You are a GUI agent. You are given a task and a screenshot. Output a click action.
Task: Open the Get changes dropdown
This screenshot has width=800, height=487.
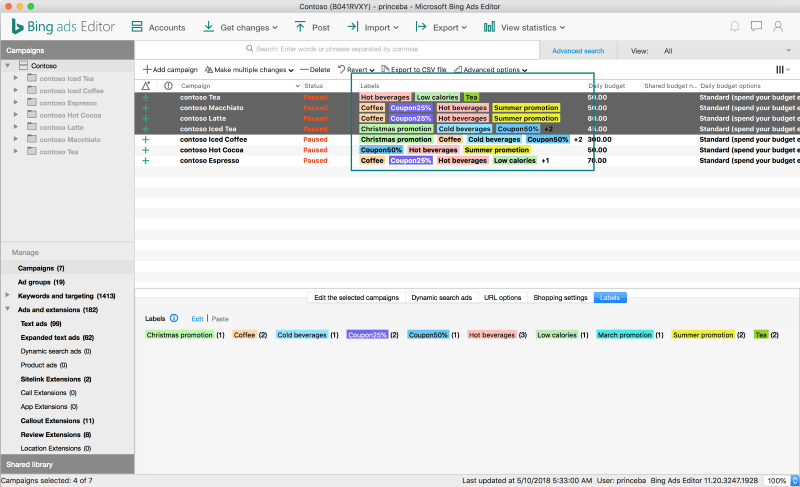(x=275, y=28)
